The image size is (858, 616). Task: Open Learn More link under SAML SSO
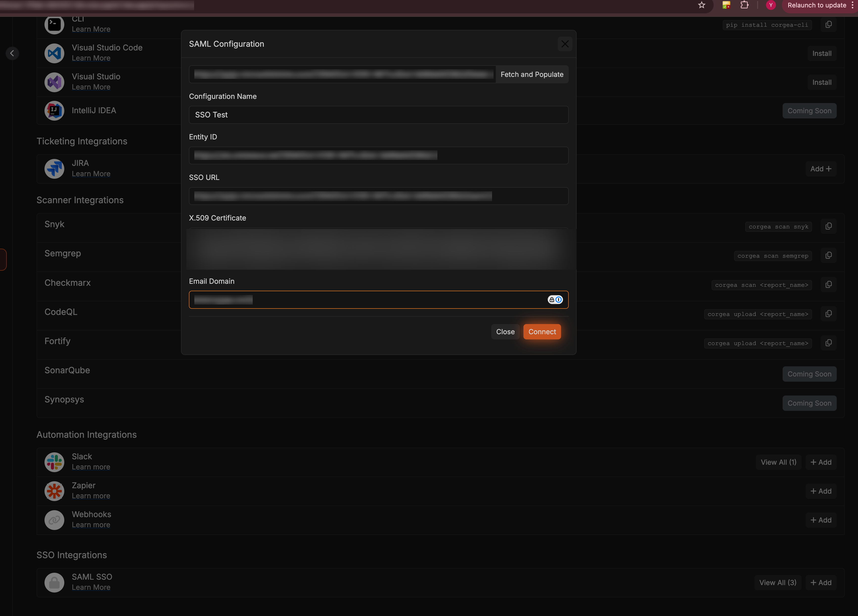pyautogui.click(x=91, y=587)
